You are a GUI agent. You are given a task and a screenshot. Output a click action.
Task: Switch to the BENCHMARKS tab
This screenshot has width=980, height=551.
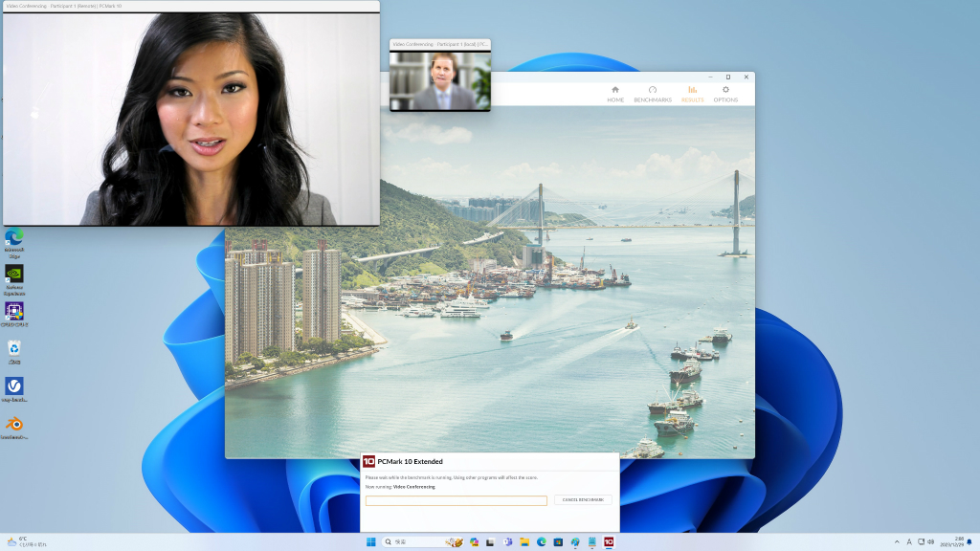click(x=653, y=95)
